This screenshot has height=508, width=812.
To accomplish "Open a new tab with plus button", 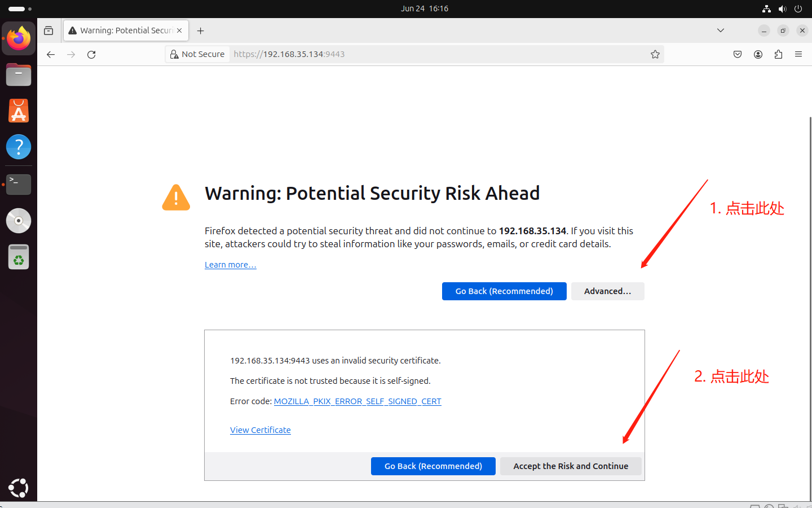I will click(200, 30).
